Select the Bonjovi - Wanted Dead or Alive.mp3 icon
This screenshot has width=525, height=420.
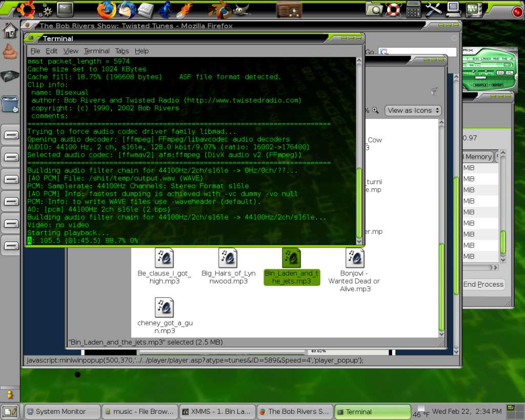tap(355, 258)
